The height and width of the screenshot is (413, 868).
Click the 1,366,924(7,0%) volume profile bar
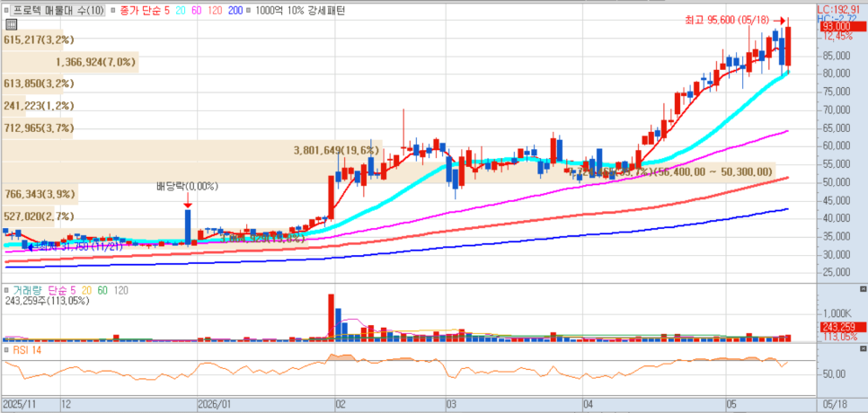pyautogui.click(x=70, y=62)
